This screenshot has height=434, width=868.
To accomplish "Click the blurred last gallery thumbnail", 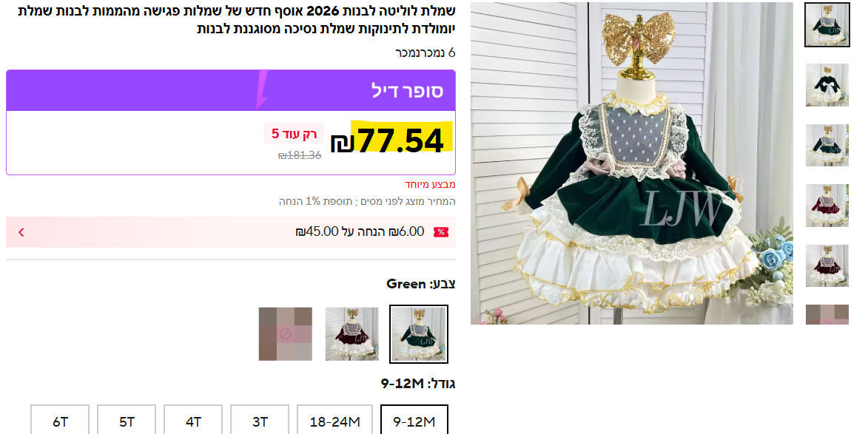I will [x=827, y=314].
